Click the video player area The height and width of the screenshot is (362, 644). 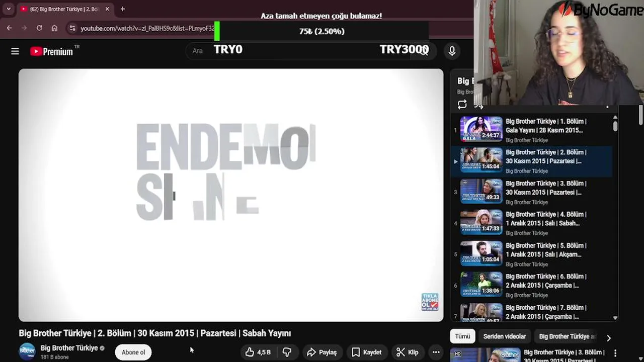(231, 195)
